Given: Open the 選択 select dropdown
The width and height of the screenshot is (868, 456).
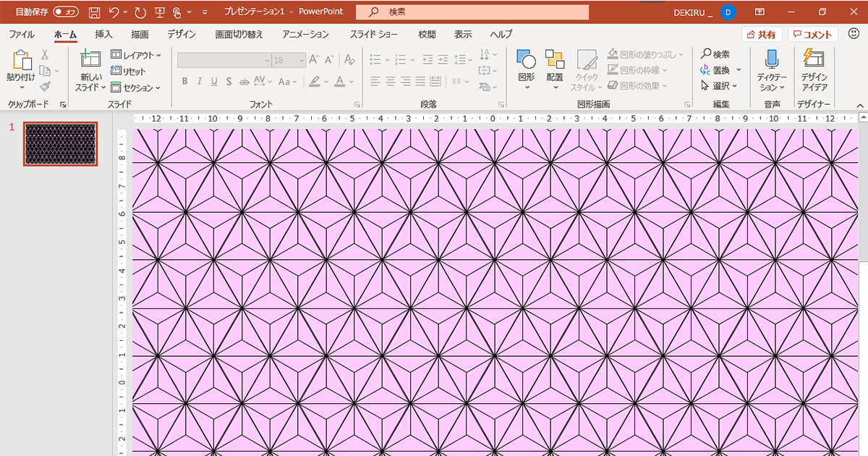Looking at the screenshot, I should [x=720, y=86].
